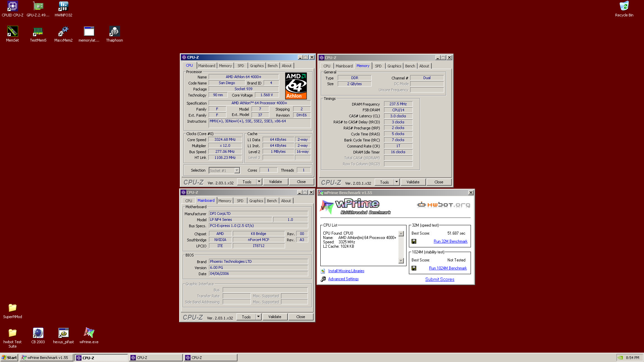Screen dimensions: 644x362
Task: Click the DRAM Frequency value 237.5 MHz
Action: [398, 104]
